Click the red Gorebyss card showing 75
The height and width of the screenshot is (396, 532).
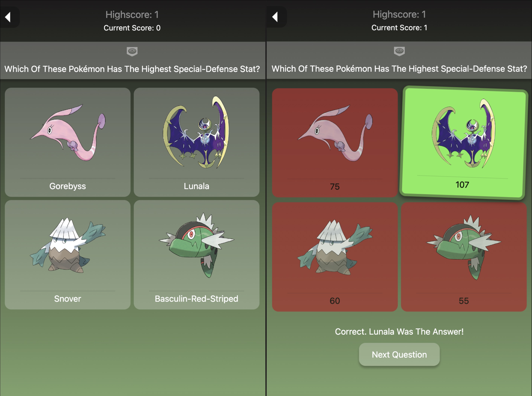coord(335,143)
